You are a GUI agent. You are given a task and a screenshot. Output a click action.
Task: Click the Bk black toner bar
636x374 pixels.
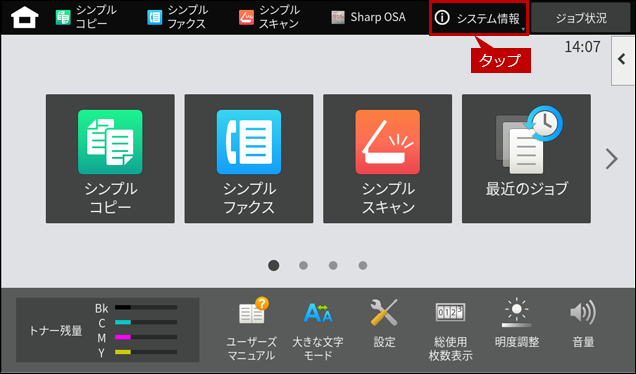coord(146,307)
